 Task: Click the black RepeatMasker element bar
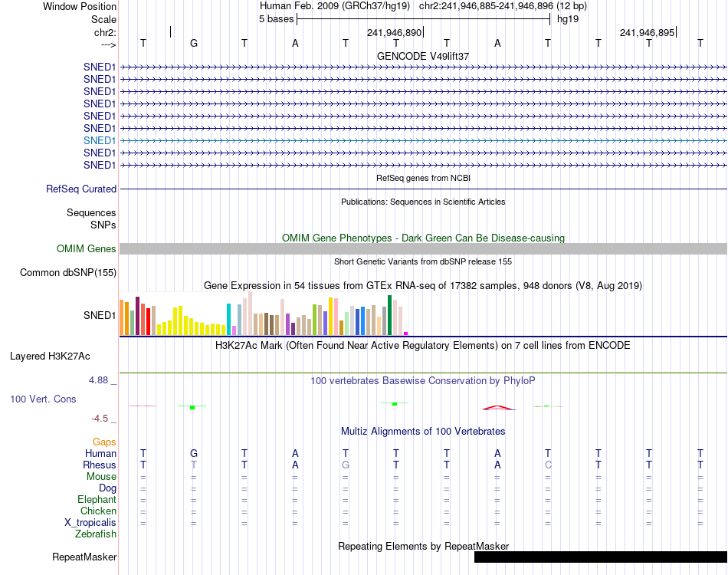point(600,557)
